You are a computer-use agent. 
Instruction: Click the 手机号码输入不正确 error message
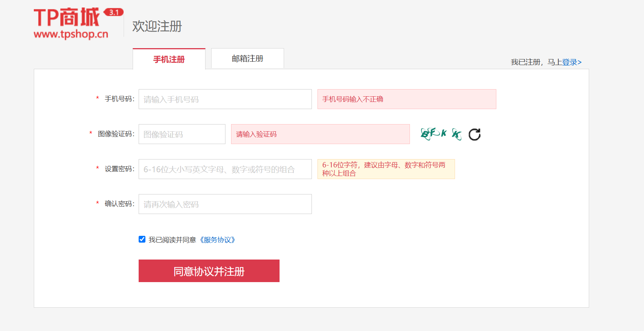pyautogui.click(x=407, y=99)
